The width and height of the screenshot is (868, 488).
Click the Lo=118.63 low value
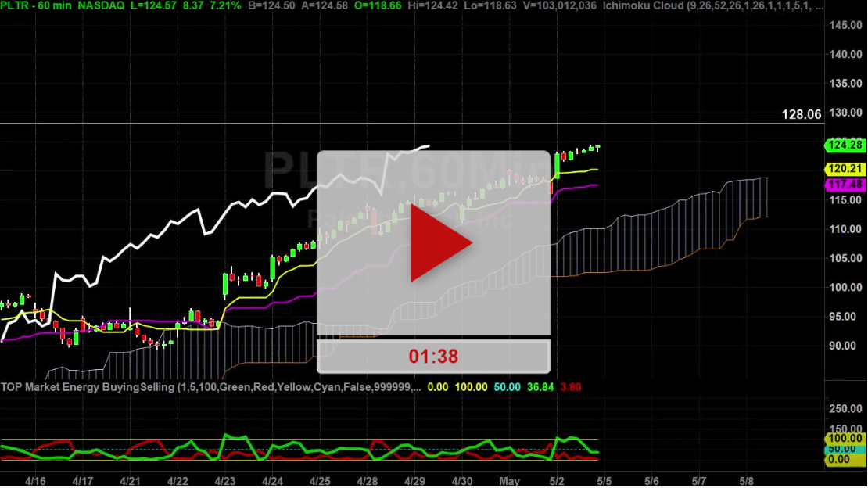point(492,6)
